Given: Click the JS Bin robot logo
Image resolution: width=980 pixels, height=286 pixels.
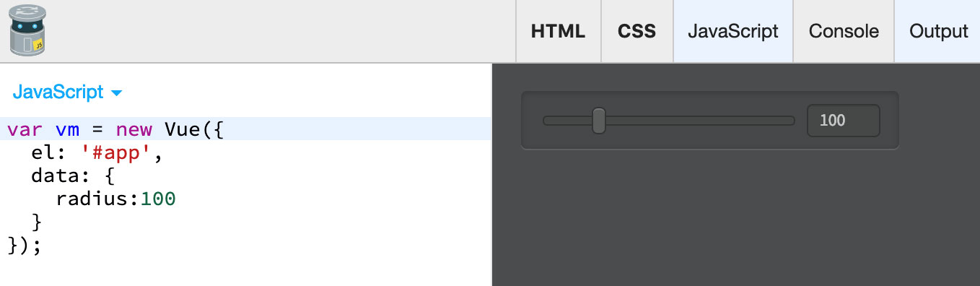Looking at the screenshot, I should 29,30.
